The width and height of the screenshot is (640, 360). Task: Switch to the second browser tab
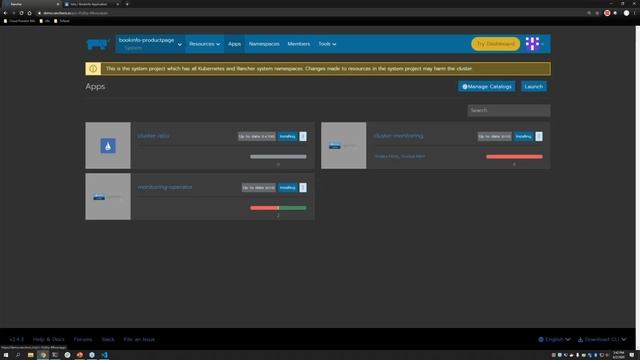(91, 4)
